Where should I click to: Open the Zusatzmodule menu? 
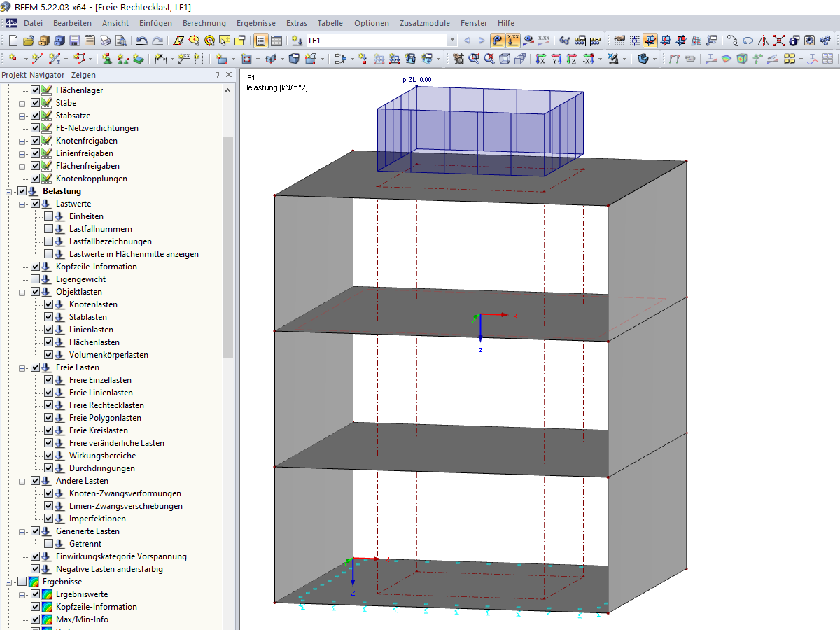(425, 23)
